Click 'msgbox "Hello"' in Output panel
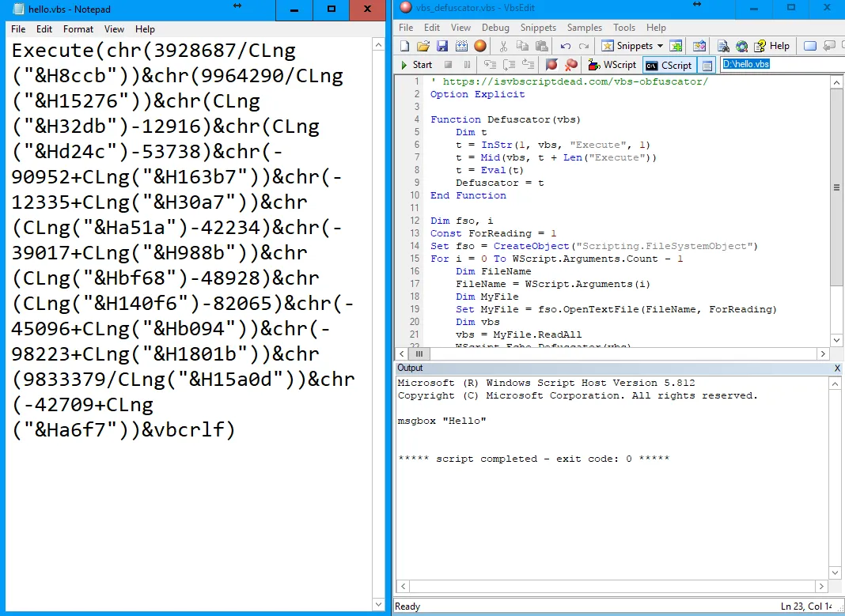 click(x=442, y=421)
